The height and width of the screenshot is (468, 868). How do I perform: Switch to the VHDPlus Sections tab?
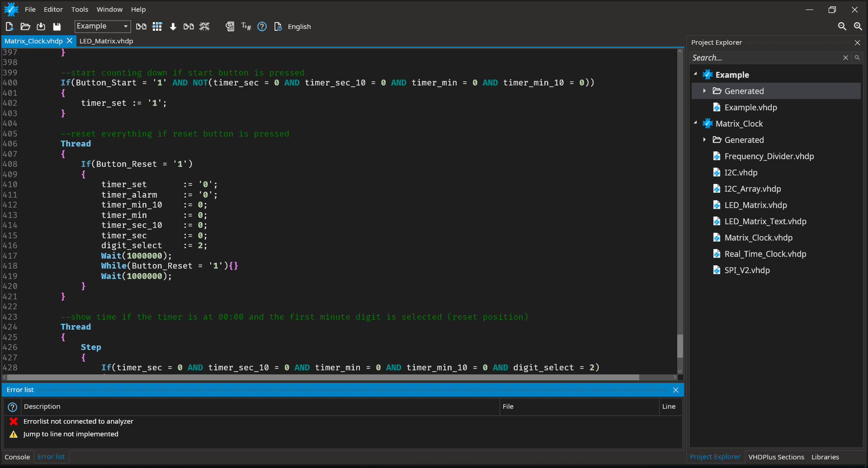tap(776, 457)
